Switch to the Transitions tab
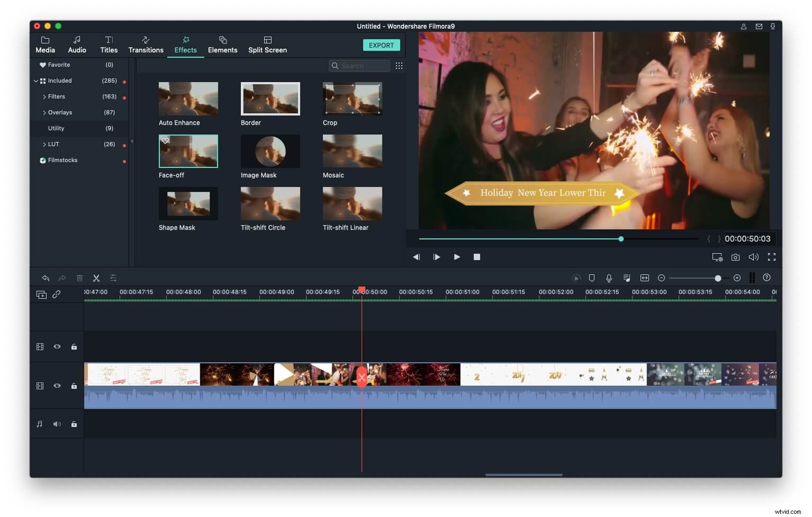The height and width of the screenshot is (517, 812). pyautogui.click(x=146, y=44)
